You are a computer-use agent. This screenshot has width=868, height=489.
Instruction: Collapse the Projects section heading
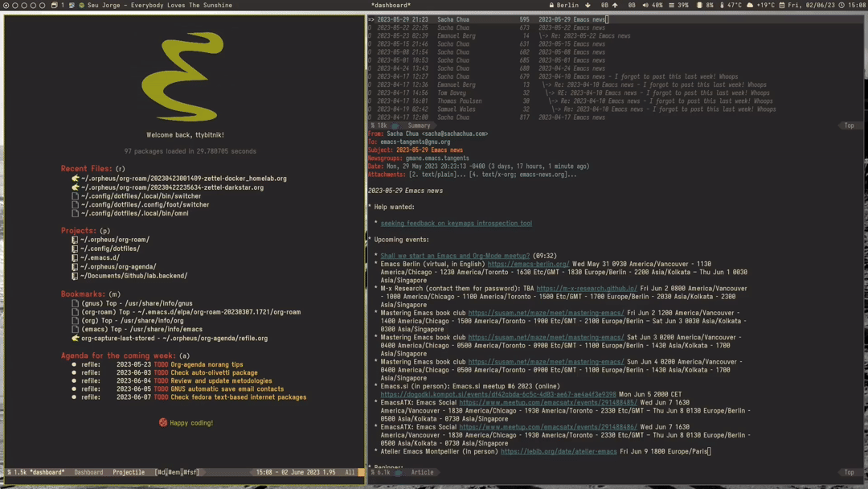click(x=78, y=230)
